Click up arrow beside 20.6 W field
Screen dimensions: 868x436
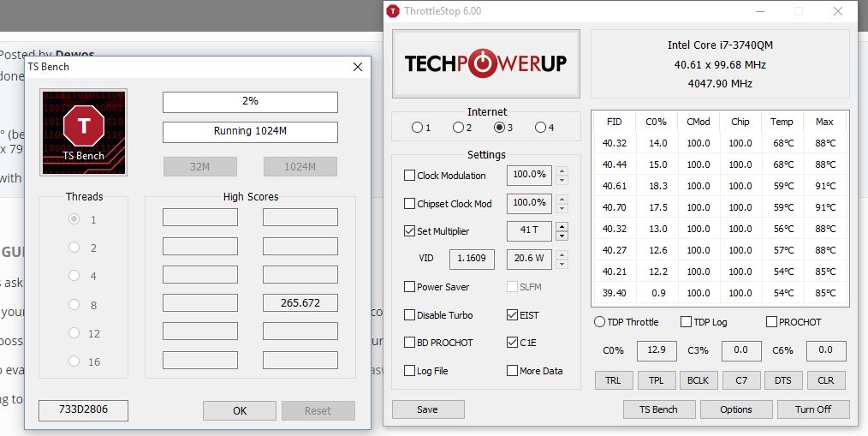click(x=562, y=255)
